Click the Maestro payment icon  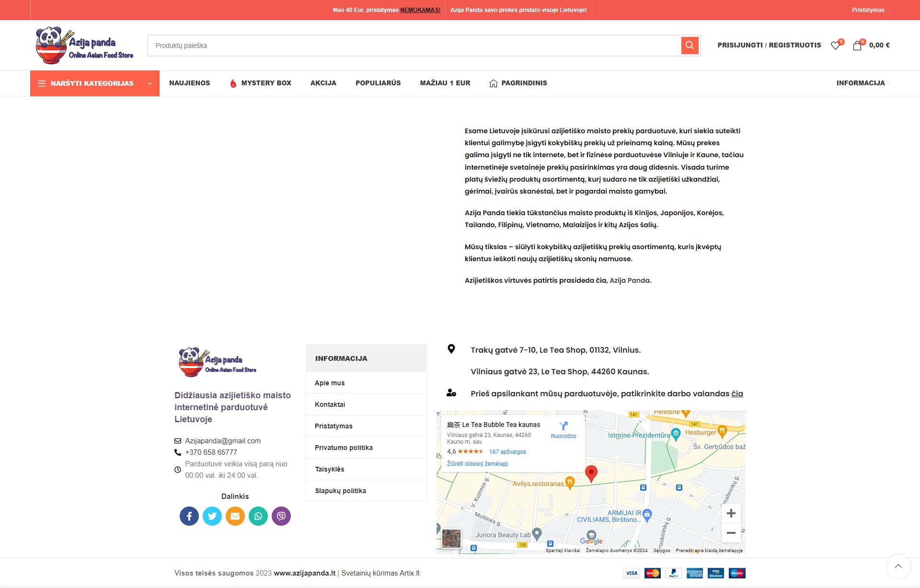point(737,573)
